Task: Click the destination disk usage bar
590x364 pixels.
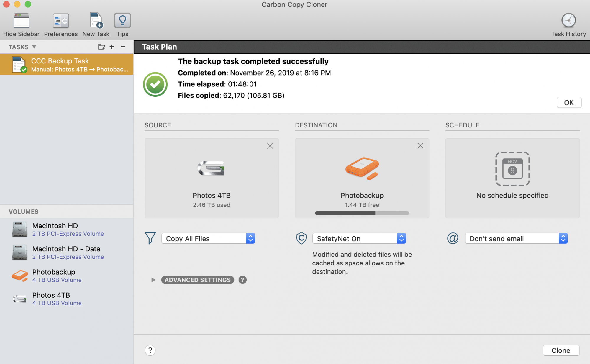Action: coord(362,213)
